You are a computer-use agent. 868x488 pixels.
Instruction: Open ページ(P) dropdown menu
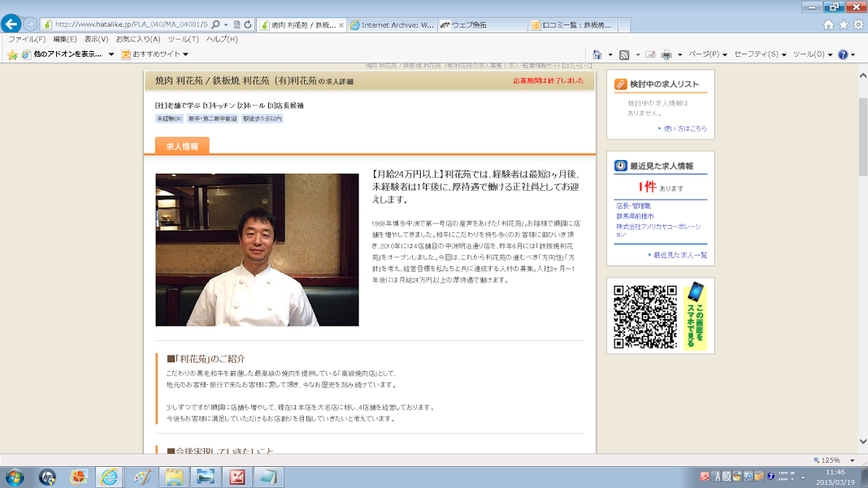pyautogui.click(x=707, y=54)
